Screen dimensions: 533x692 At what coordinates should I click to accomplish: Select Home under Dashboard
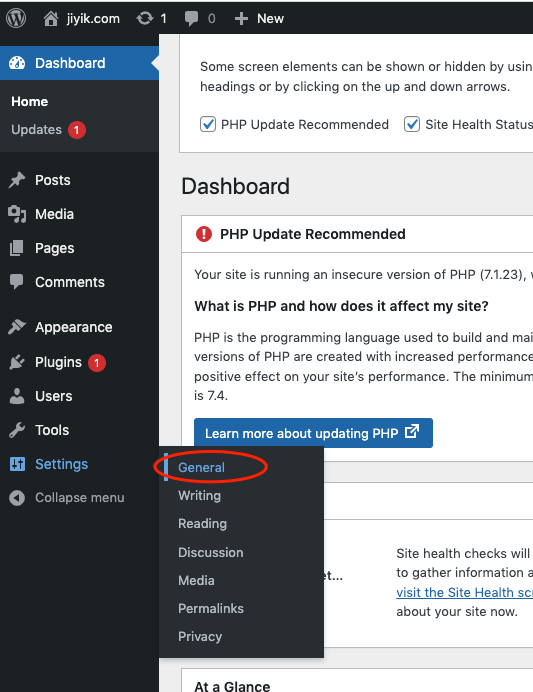(x=30, y=102)
